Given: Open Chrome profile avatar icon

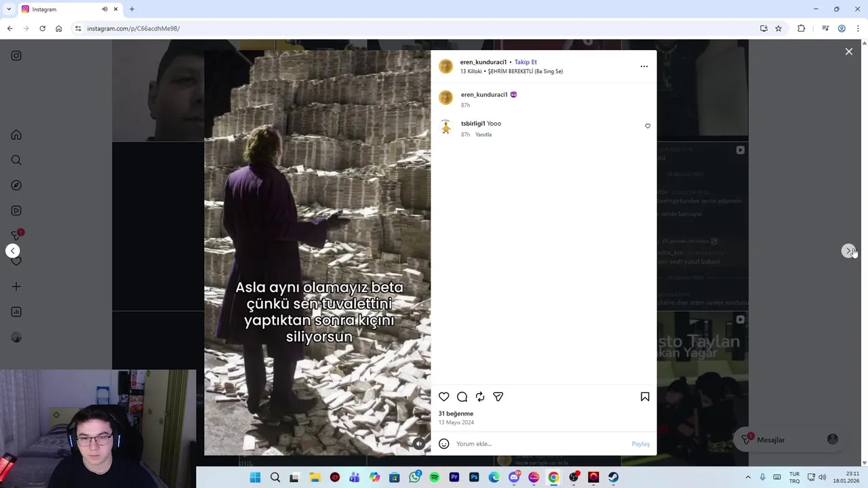Looking at the screenshot, I should tap(842, 28).
